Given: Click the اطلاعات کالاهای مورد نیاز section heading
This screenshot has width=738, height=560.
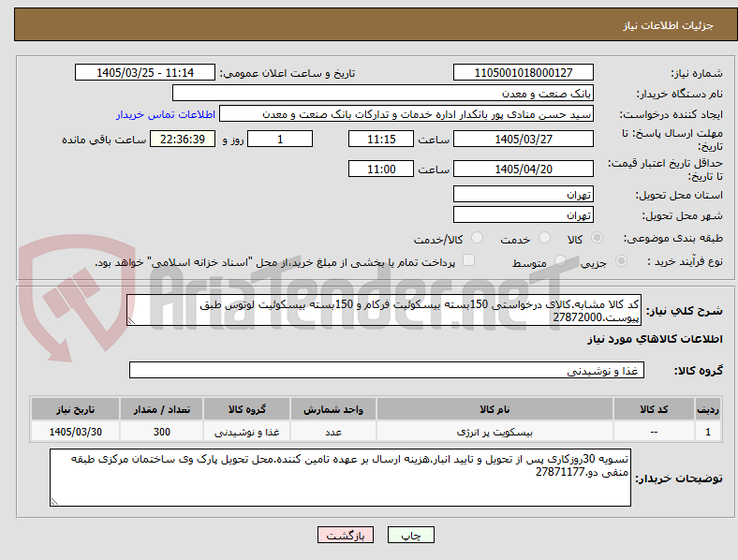Looking at the screenshot, I should 656,339.
